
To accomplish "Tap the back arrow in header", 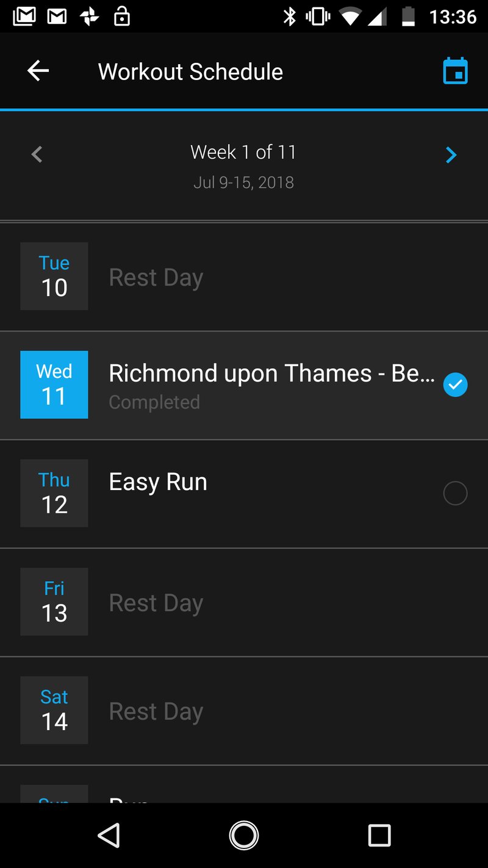I will 38,71.
